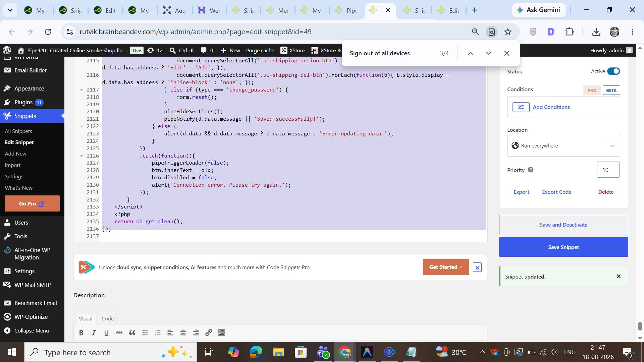The image size is (644, 362).
Task: Dismiss the Snippet updated notice
Action: click(619, 276)
